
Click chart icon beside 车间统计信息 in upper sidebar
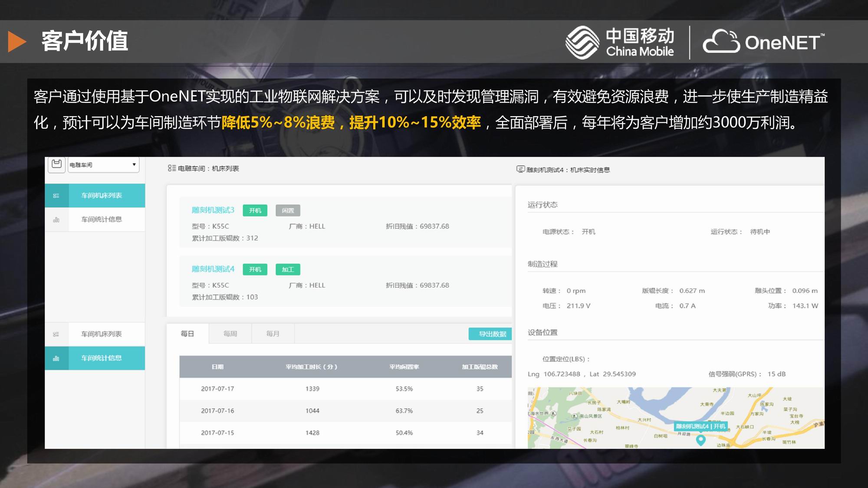tap(56, 219)
